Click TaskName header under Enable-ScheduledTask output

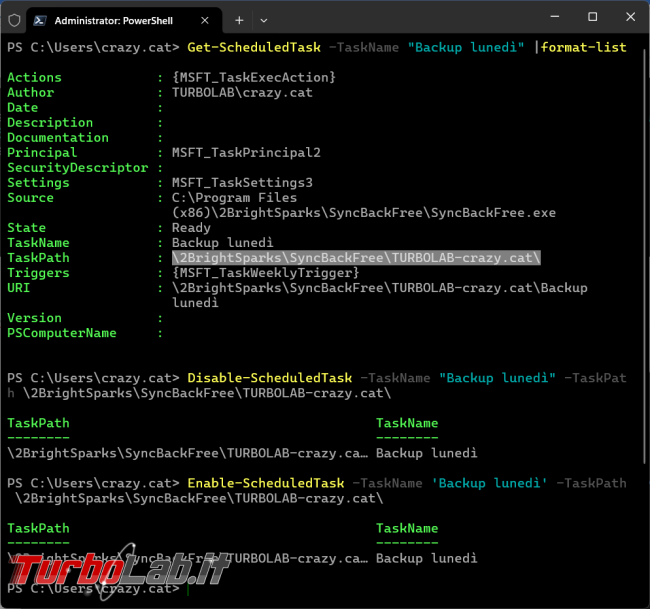(407, 529)
